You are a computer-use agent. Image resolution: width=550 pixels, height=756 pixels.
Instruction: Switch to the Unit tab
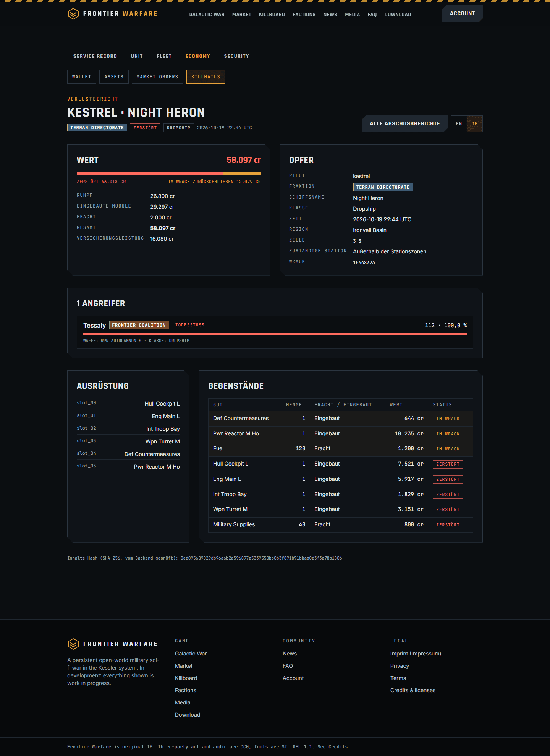click(137, 56)
